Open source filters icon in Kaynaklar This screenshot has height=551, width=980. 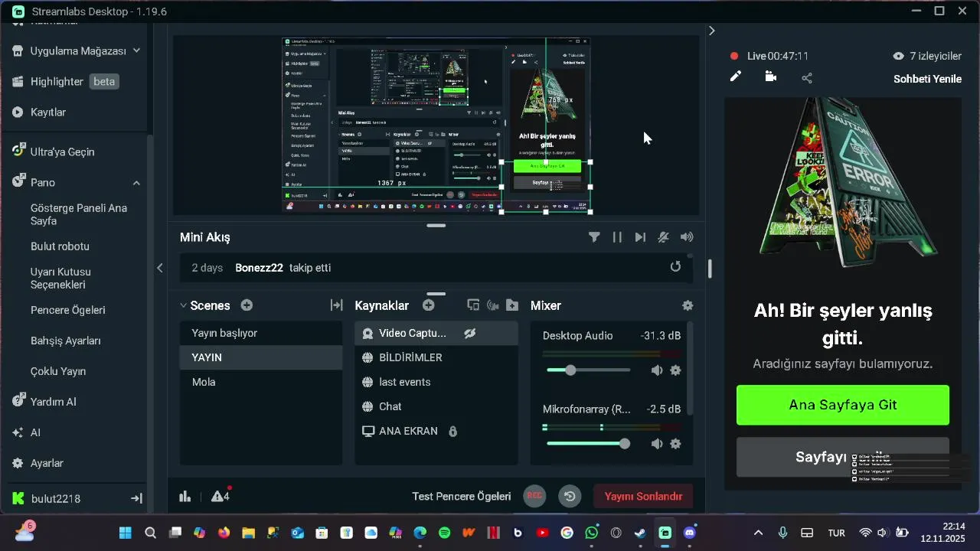coord(493,305)
